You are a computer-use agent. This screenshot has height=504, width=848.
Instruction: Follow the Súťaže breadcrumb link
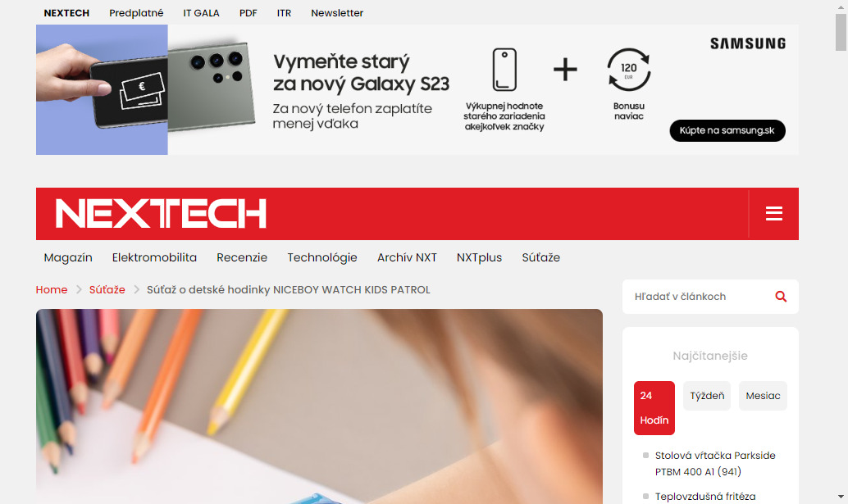click(107, 289)
